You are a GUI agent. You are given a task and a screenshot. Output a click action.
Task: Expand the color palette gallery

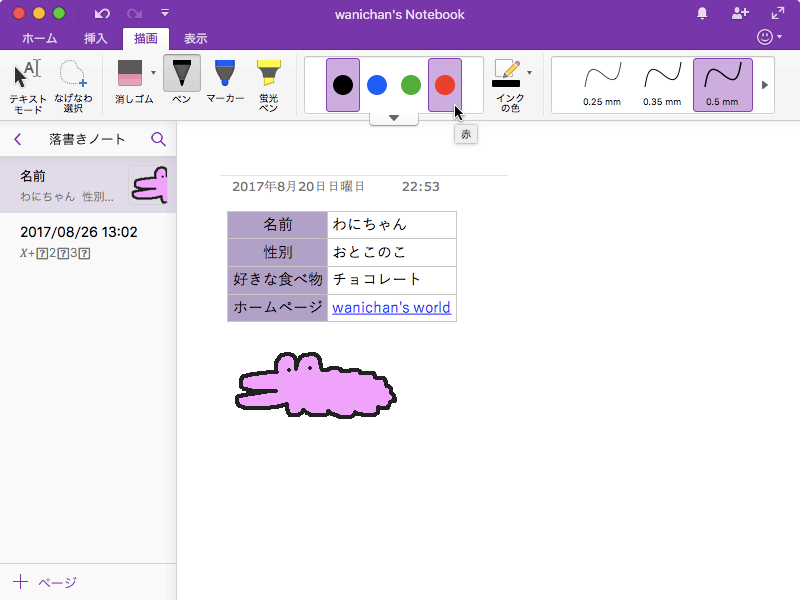(x=394, y=118)
